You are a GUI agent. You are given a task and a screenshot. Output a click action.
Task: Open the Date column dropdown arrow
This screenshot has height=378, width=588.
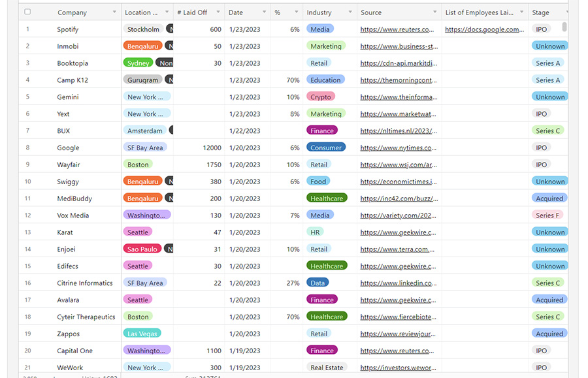[x=265, y=12]
